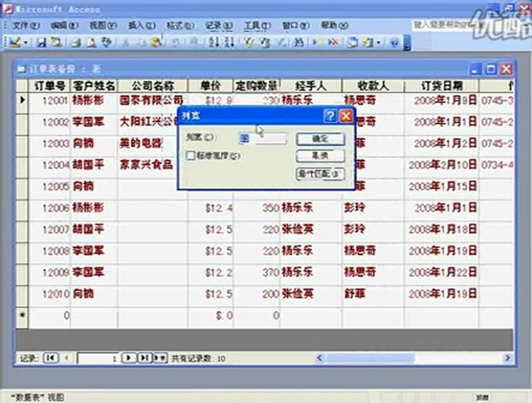The height and width of the screenshot is (403, 532).
Task: Open the 格式(O) menu
Action: [x=180, y=25]
